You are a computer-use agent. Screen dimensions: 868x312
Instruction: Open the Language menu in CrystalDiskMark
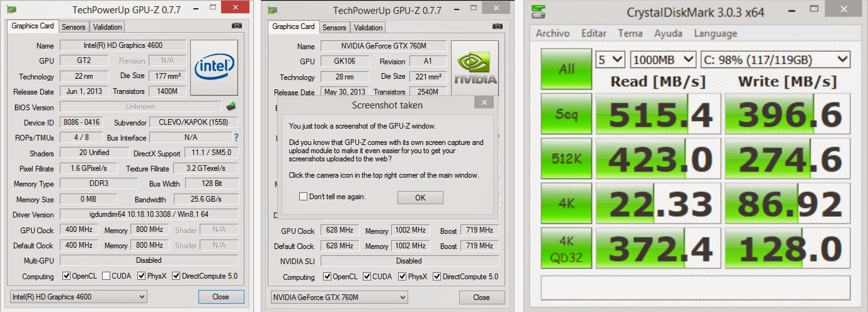[716, 33]
